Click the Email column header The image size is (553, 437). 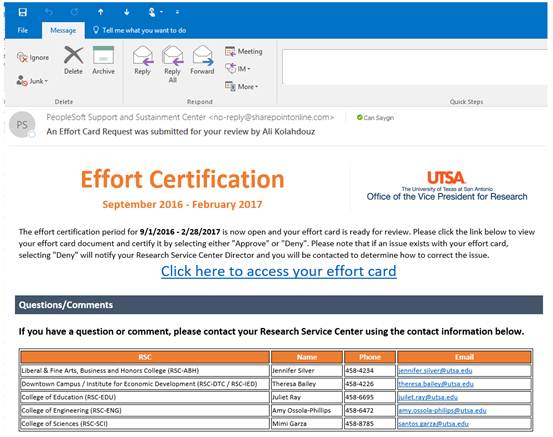pos(464,357)
